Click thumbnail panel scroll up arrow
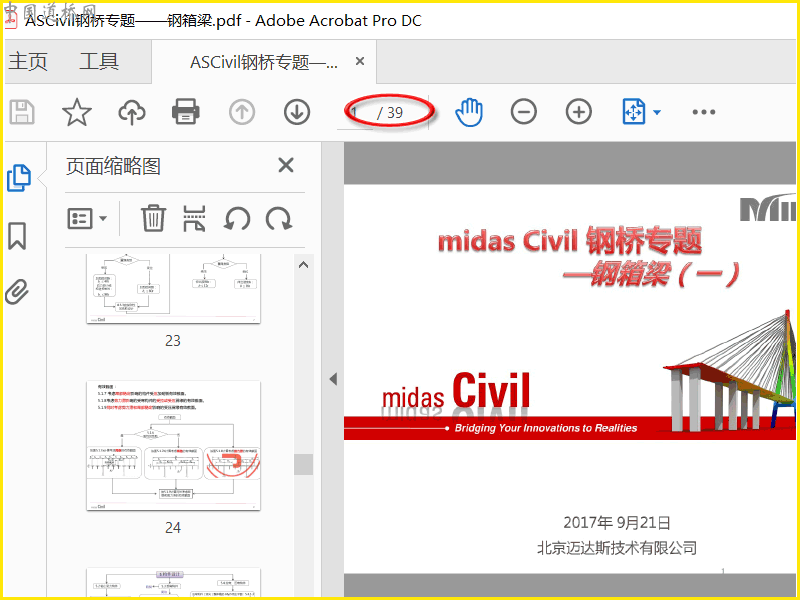This screenshot has height=600, width=800. click(x=304, y=265)
